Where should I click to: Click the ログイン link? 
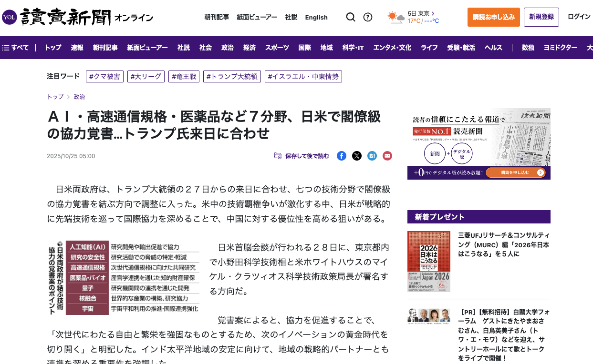coord(579,17)
